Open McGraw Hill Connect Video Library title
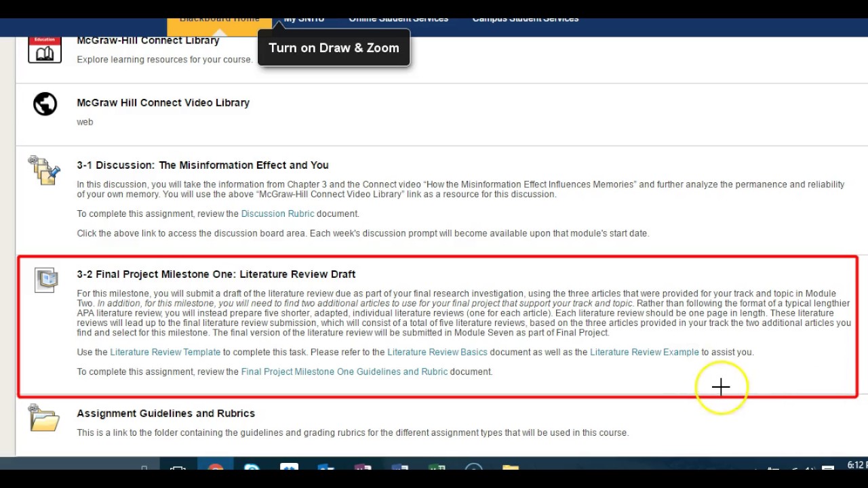Viewport: 868px width, 488px height. coord(163,102)
